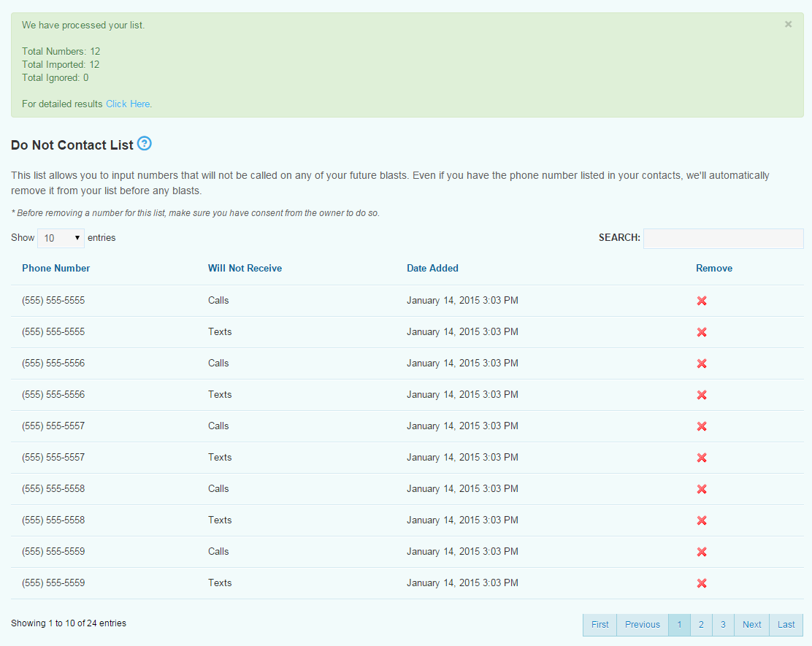Return to the First page

600,625
